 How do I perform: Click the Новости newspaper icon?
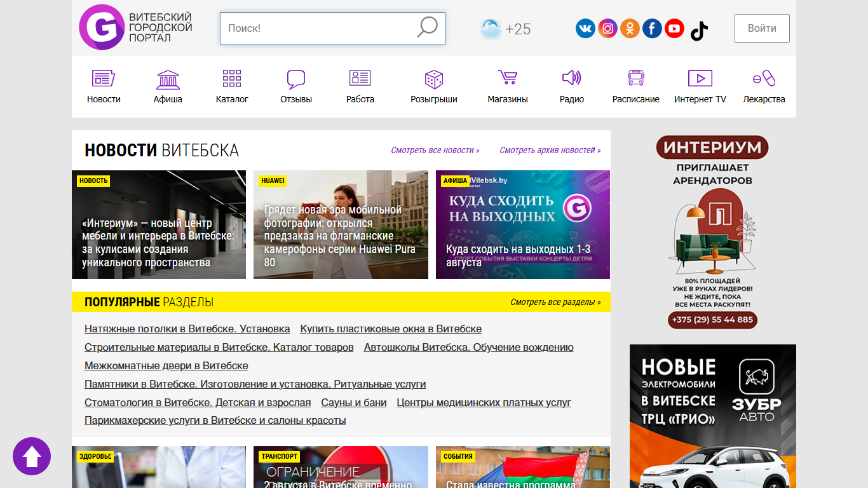pos(104,78)
